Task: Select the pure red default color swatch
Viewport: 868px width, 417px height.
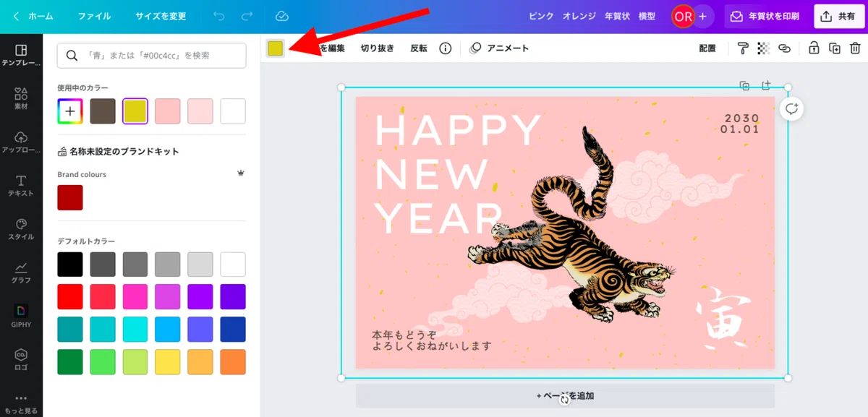Action: (x=70, y=297)
